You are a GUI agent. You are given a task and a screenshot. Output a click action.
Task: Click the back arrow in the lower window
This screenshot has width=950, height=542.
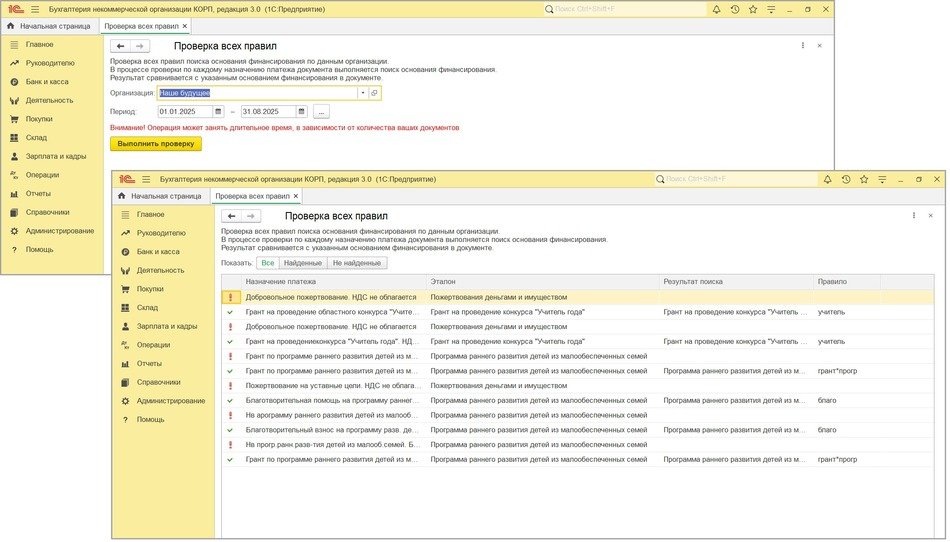[232, 216]
